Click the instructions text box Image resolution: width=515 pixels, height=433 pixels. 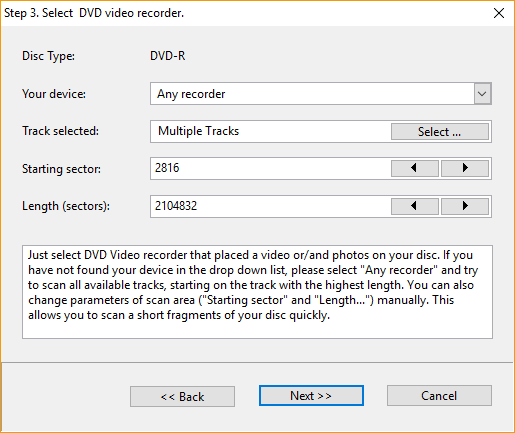click(x=257, y=292)
